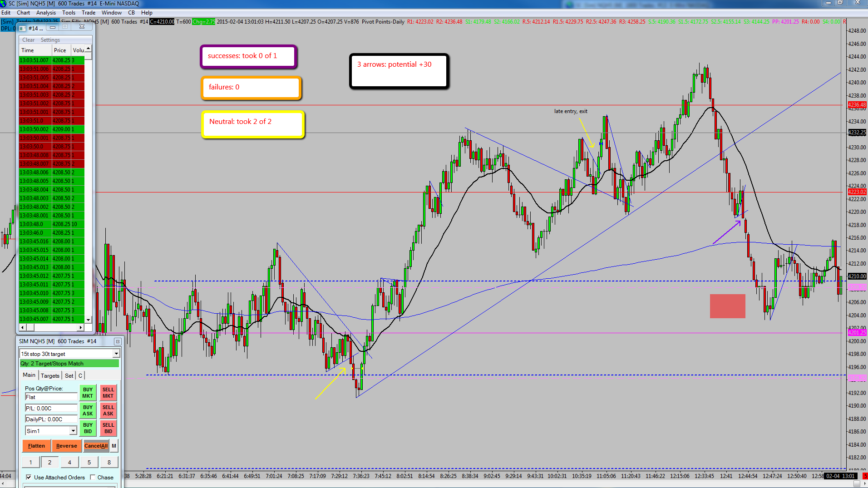Click the SELL MKT button

click(x=108, y=393)
